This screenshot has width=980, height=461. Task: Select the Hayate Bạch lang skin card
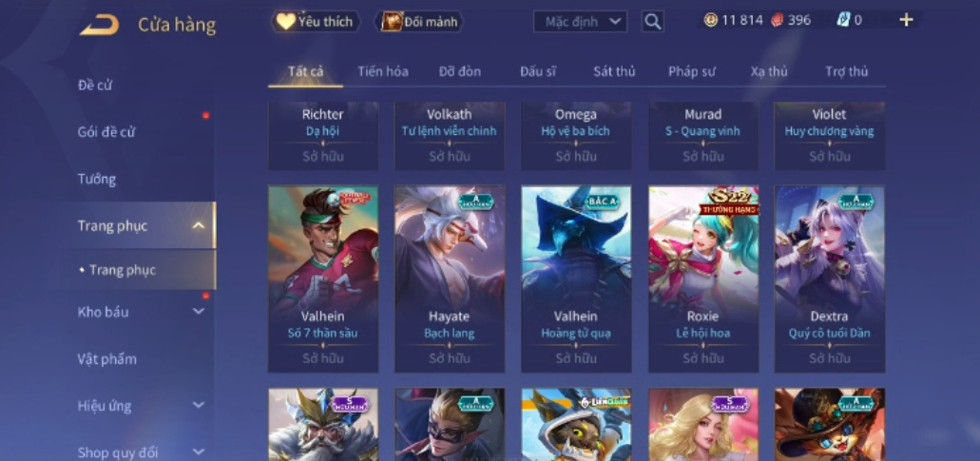click(x=450, y=279)
